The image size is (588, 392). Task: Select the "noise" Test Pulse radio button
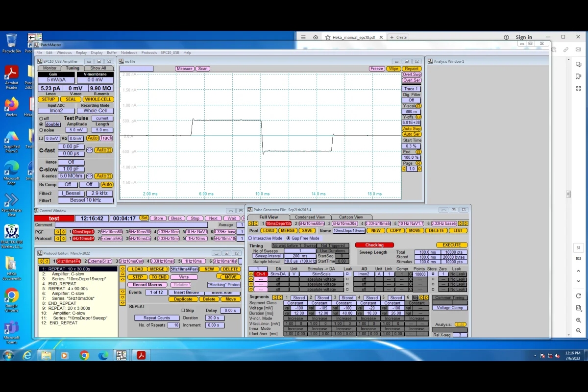[41, 130]
